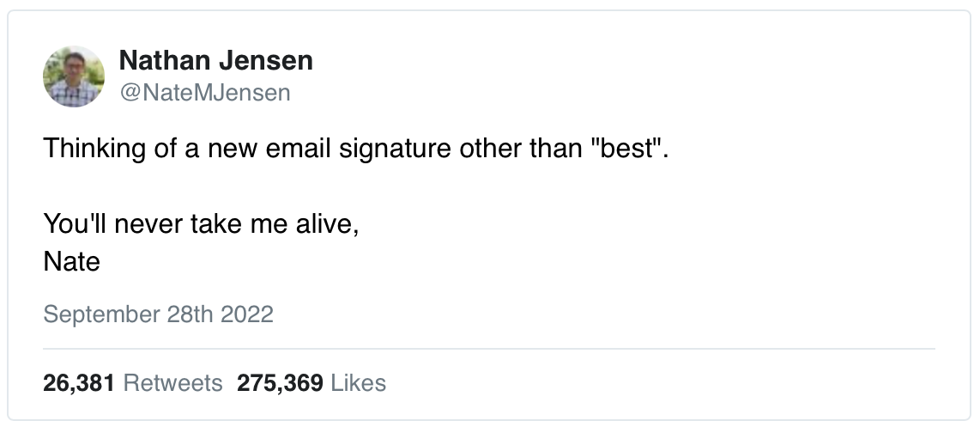Open the September 28th 2022 timestamp
The width and height of the screenshot is (980, 433).
click(158, 314)
